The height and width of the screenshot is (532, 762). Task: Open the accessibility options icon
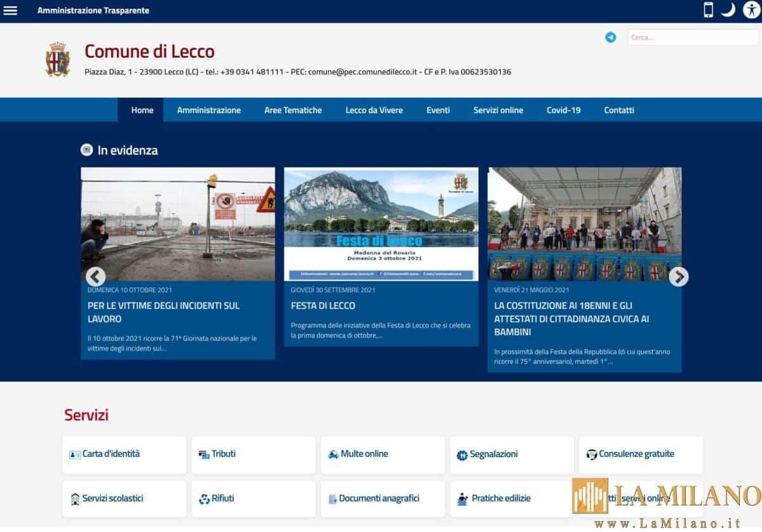click(x=751, y=10)
